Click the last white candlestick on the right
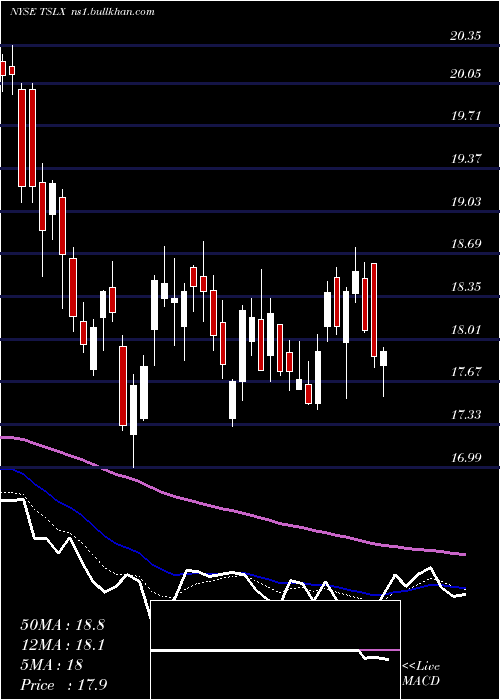Screen dimensions: 500x700 383,358
